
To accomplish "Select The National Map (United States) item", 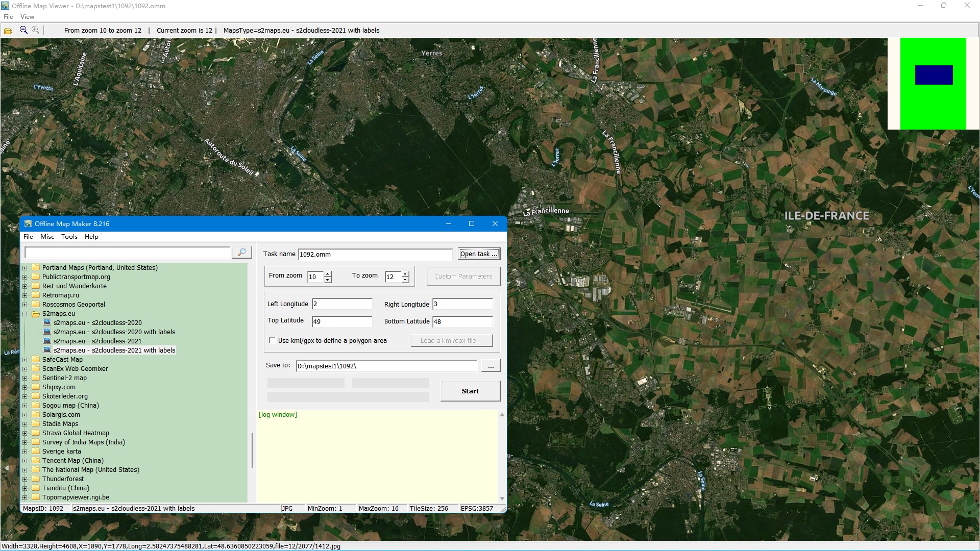I will pos(91,470).
